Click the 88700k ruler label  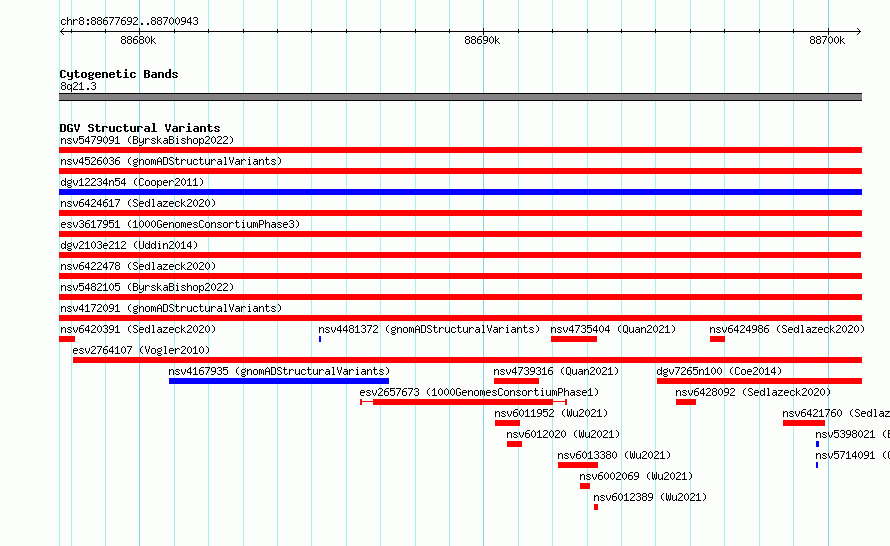[x=827, y=40]
